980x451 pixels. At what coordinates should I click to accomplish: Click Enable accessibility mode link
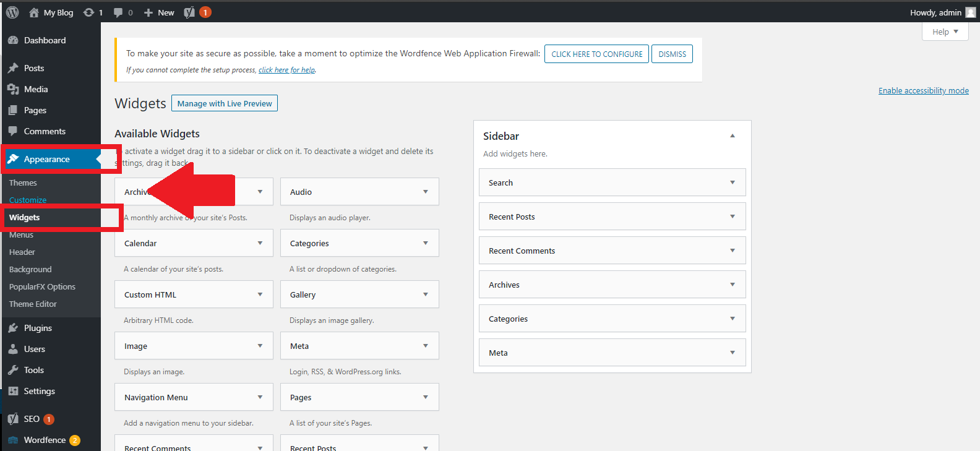click(923, 90)
